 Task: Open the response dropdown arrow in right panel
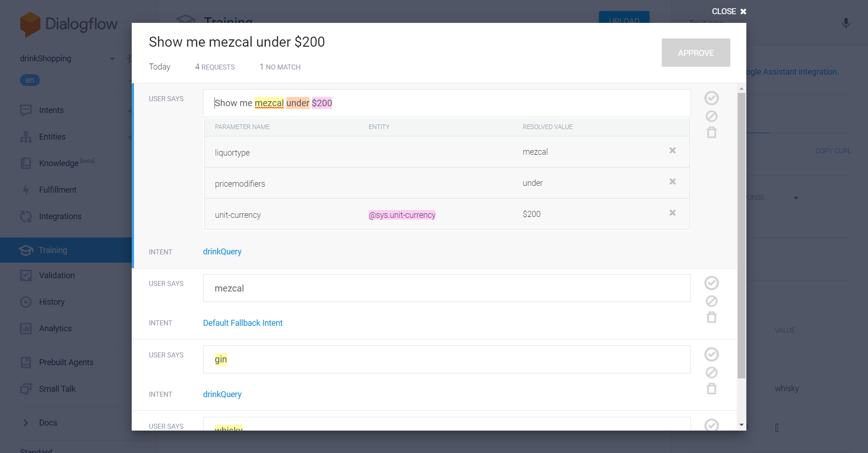[x=796, y=198]
